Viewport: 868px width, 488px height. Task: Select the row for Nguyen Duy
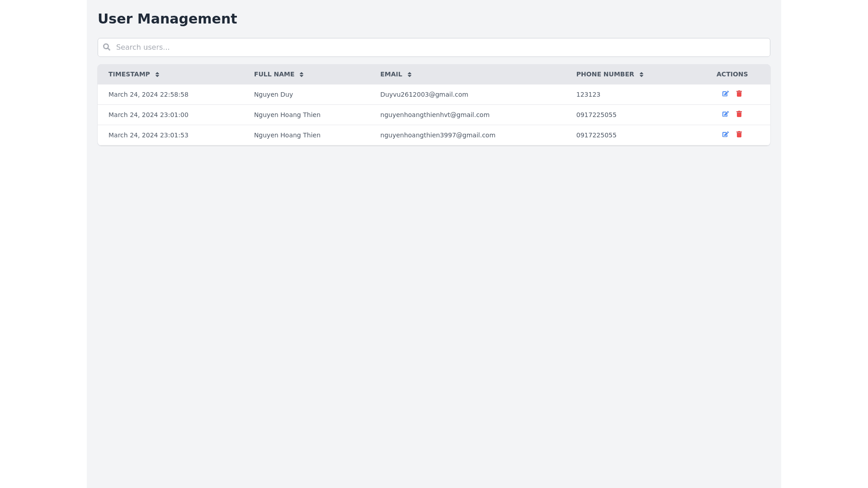coord(274,94)
